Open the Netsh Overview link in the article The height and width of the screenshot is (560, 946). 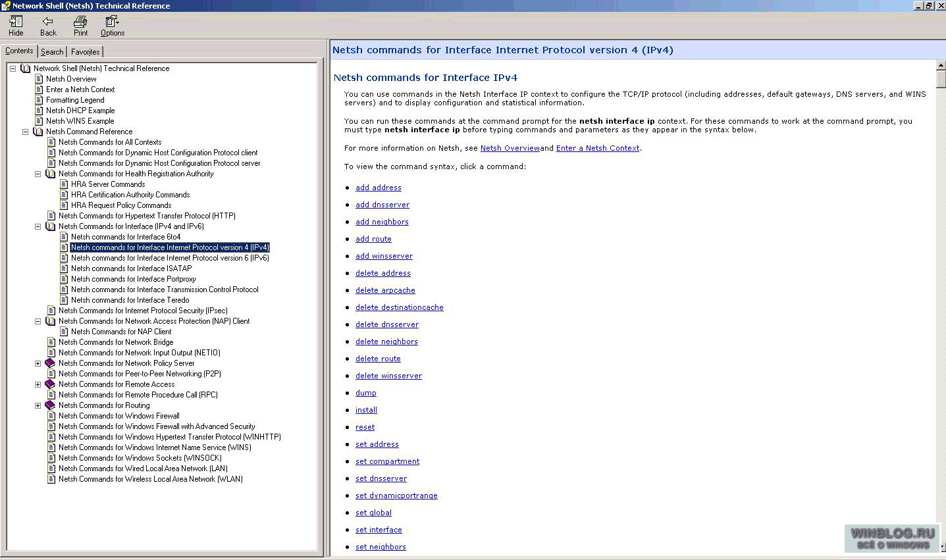(510, 148)
